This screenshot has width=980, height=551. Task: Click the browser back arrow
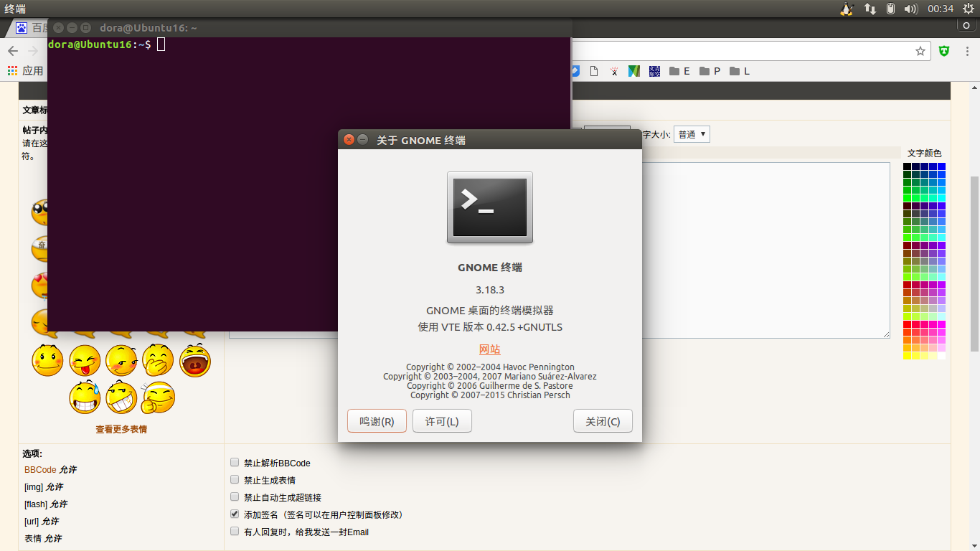click(x=13, y=51)
